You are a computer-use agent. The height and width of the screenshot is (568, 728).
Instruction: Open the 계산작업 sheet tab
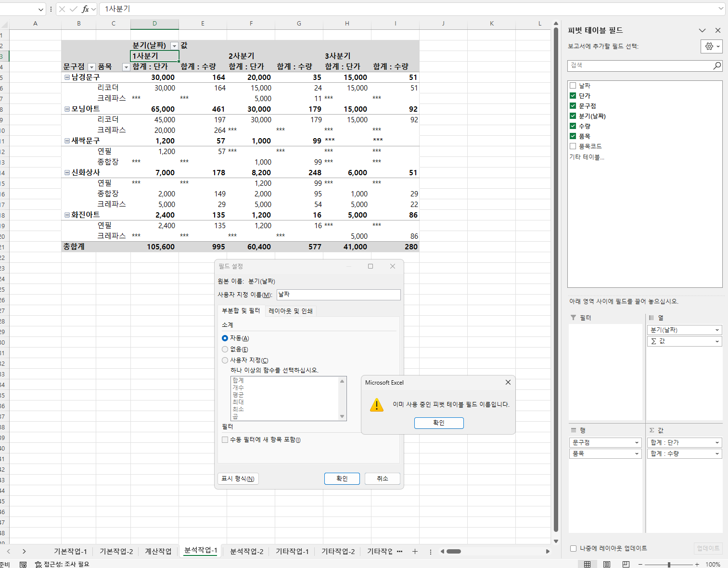[x=158, y=551]
